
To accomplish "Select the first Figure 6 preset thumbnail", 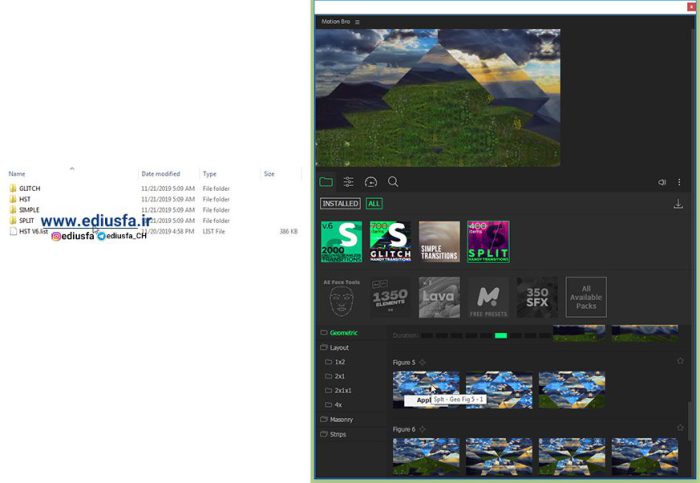I will [426, 457].
